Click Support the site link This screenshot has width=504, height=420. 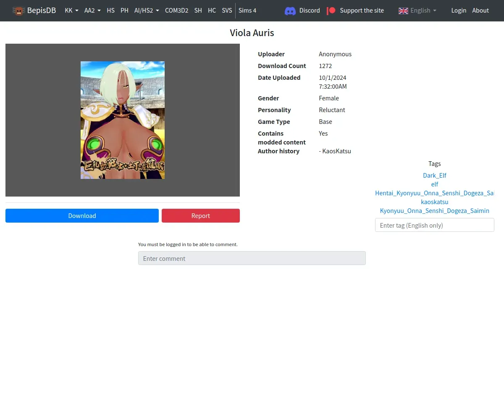click(x=362, y=10)
